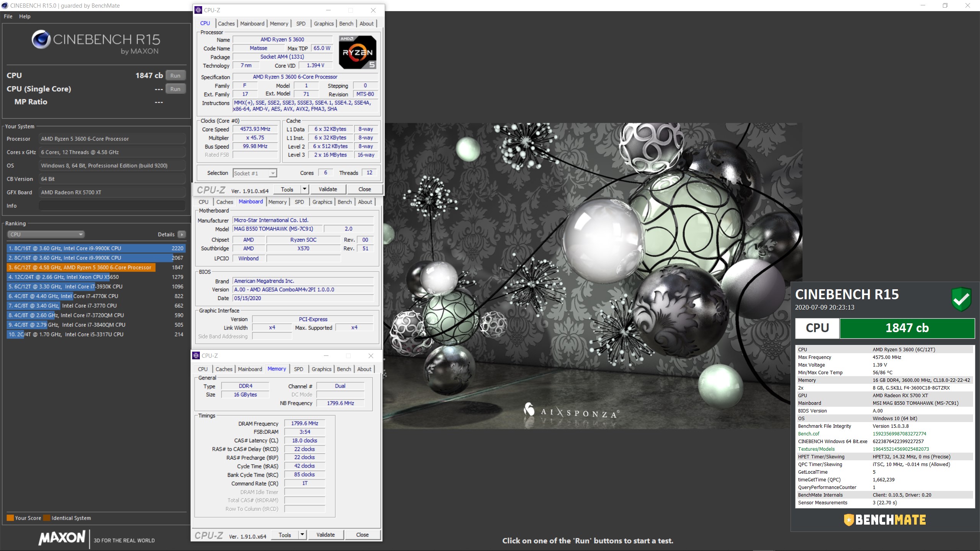Viewport: 980px width, 551px height.
Task: Click the Cinebench R15 sphere logo
Action: coord(41,39)
